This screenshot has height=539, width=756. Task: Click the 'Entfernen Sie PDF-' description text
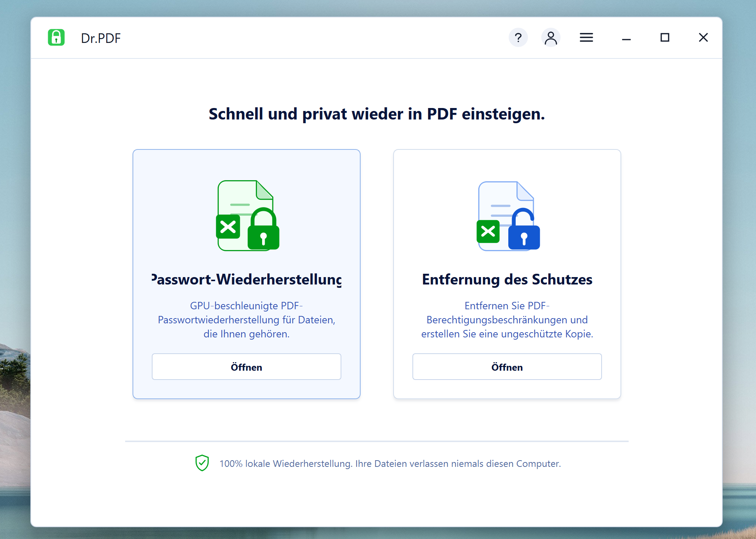[507, 320]
